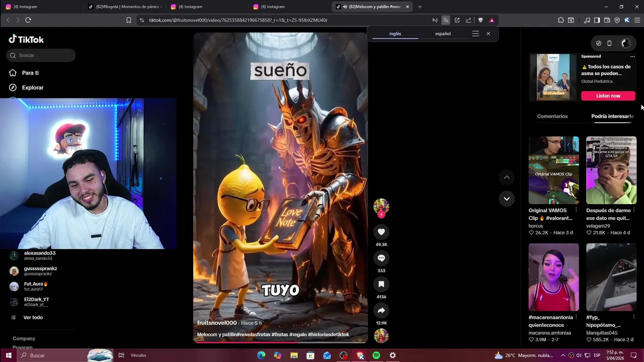Viewport: 644px width, 362px height.
Task: Open blanquitas045 hipopótamo video thumbnail
Action: point(611,277)
